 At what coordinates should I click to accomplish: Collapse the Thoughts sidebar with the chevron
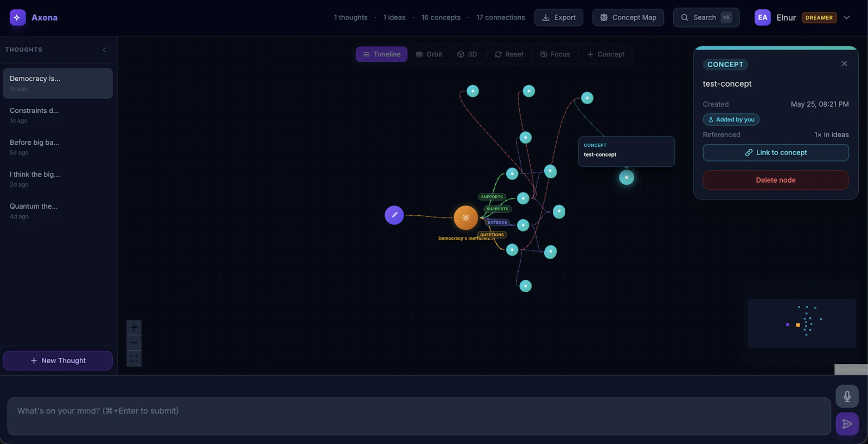pos(104,50)
